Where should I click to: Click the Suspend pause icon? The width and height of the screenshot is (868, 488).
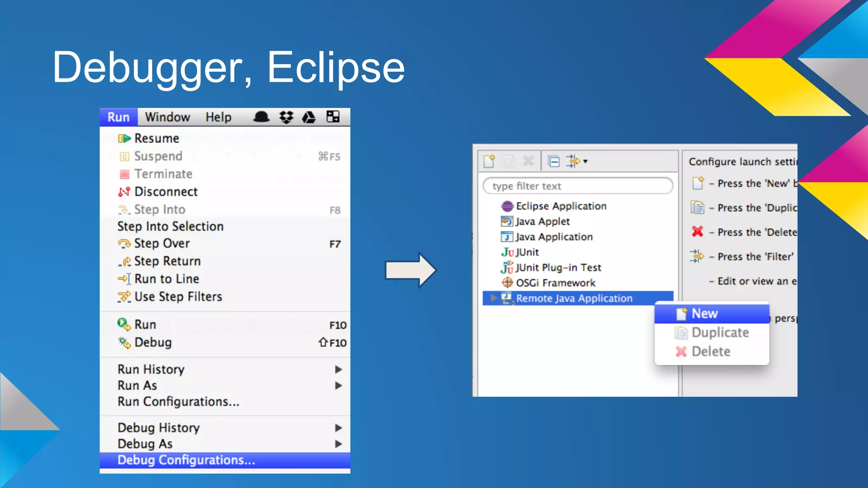click(x=125, y=157)
